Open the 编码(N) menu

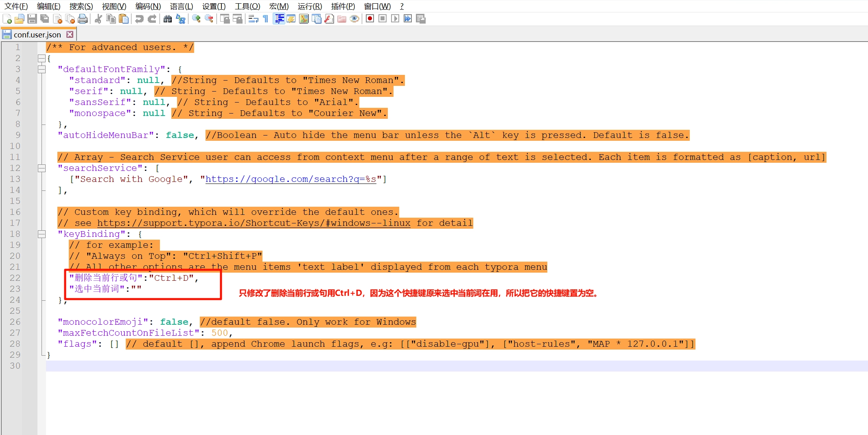148,6
